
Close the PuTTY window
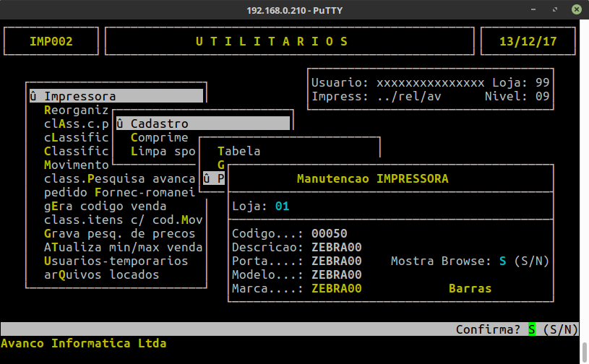click(577, 9)
